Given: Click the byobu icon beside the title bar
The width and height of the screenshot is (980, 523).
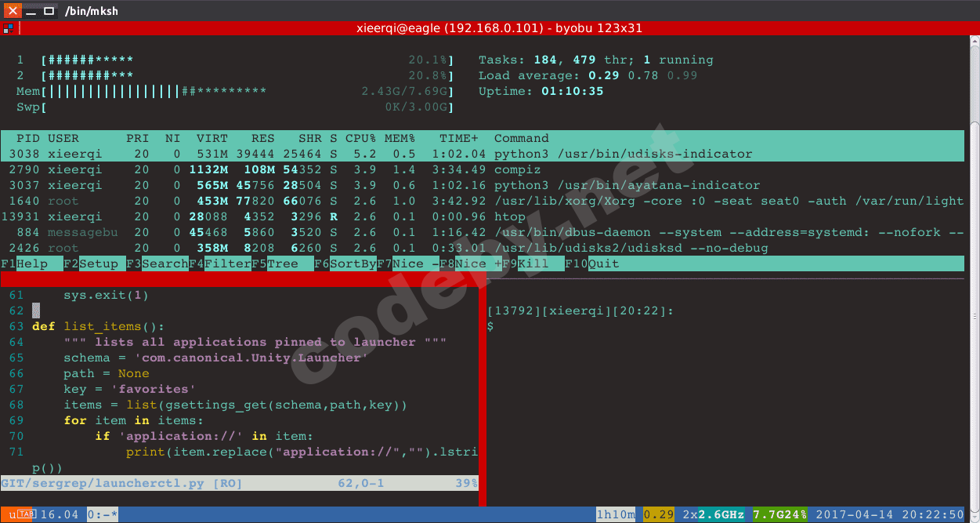Looking at the screenshot, I should point(8,28).
